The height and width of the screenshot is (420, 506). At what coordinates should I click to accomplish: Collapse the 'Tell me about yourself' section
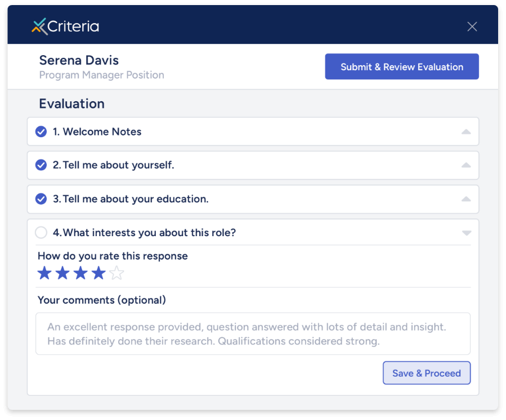point(466,165)
